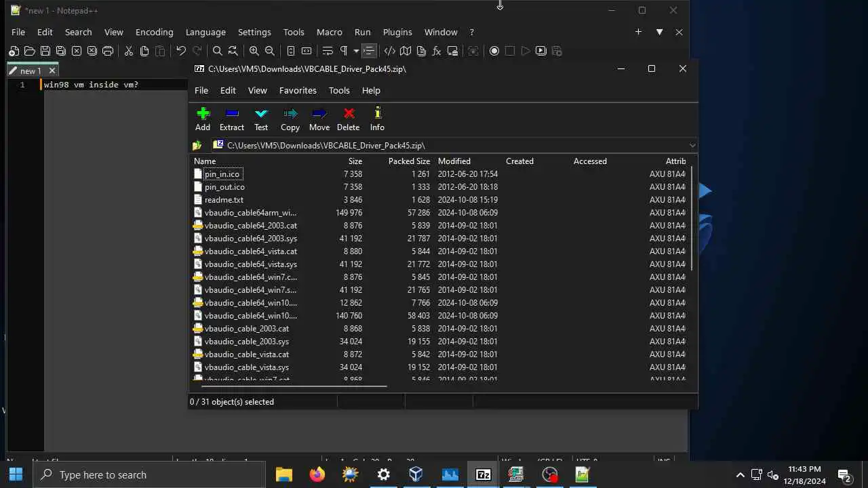Open the Tools menu in 7-Zip
This screenshot has height=488, width=868.
pyautogui.click(x=339, y=90)
